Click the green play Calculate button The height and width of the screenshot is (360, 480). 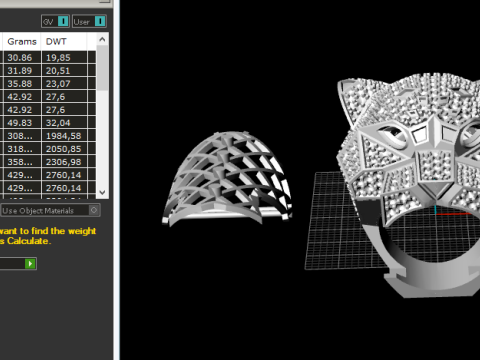(x=30, y=264)
